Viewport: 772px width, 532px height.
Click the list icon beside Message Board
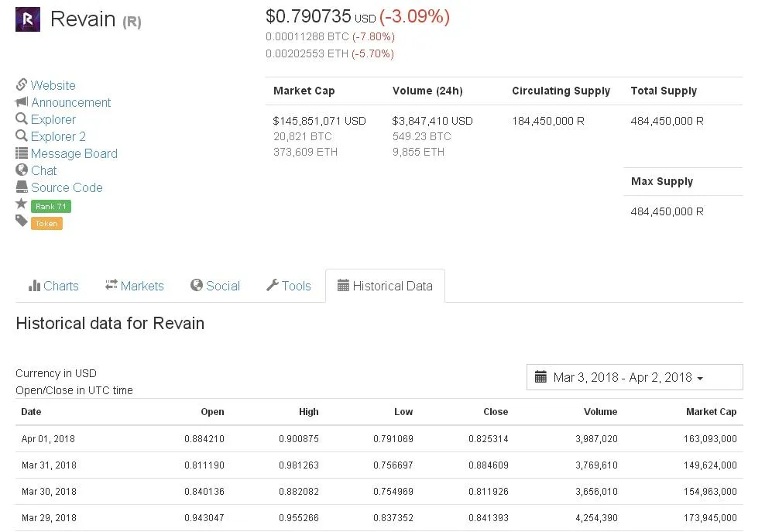[x=21, y=153]
